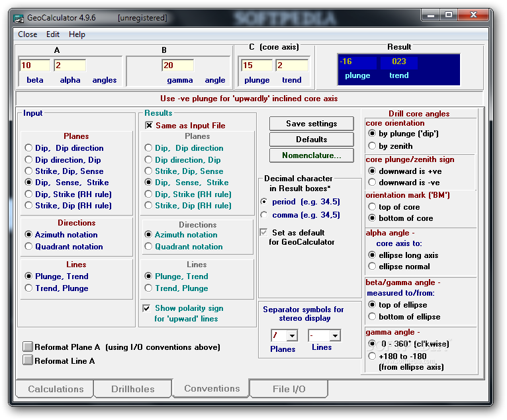Toggle the Reformat Line A button

coord(28,360)
